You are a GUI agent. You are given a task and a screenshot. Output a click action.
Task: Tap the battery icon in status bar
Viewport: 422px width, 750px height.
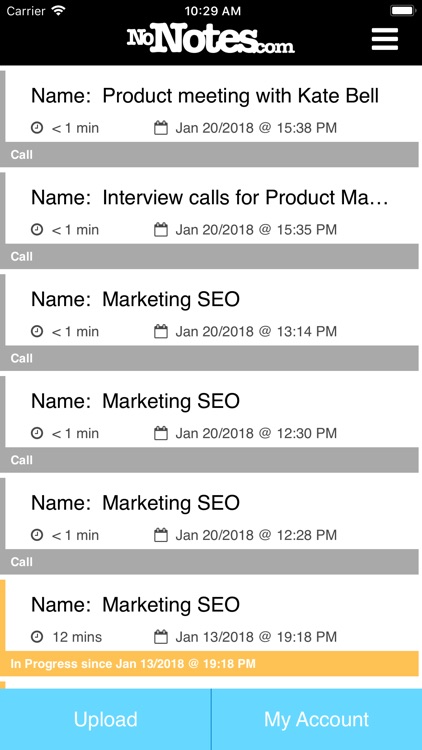click(x=402, y=11)
